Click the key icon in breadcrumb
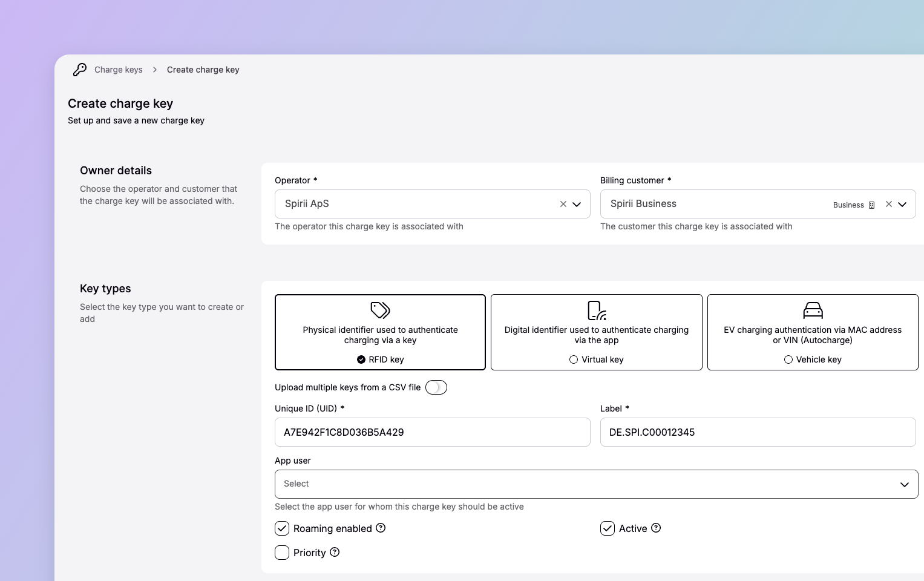This screenshot has width=924, height=581. (79, 70)
